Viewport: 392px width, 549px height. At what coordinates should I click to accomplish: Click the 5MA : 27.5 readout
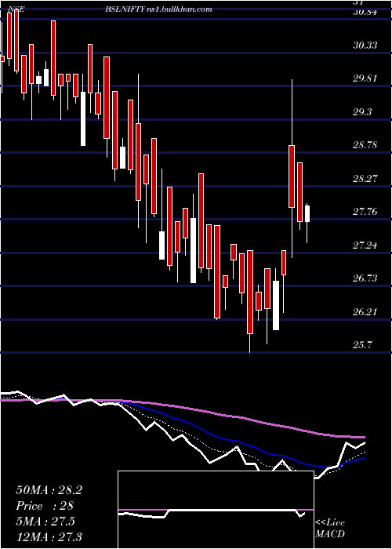[x=45, y=522]
